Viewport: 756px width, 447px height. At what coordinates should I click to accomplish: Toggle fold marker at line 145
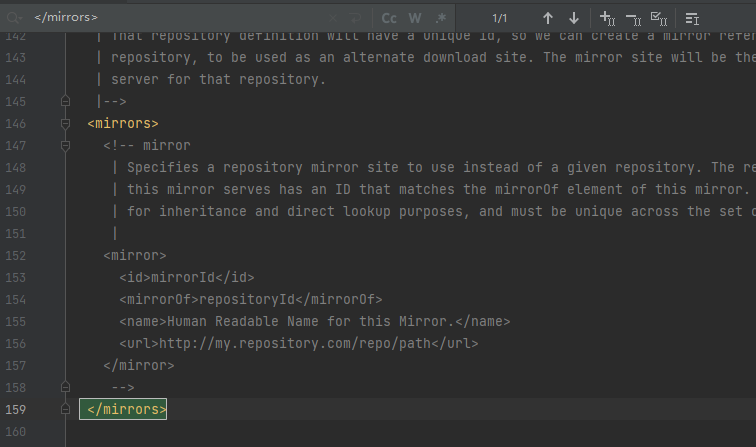click(x=66, y=101)
